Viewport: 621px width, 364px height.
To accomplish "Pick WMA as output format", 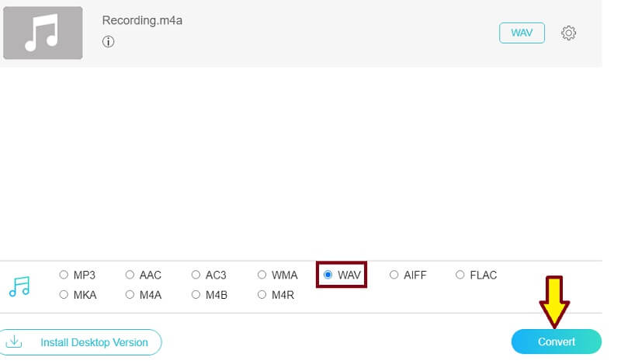I will 262,275.
